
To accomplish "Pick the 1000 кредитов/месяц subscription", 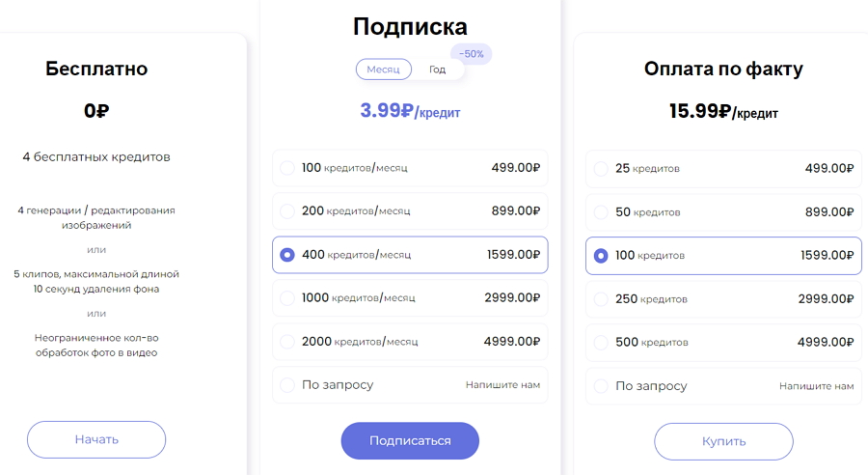I will click(x=410, y=298).
